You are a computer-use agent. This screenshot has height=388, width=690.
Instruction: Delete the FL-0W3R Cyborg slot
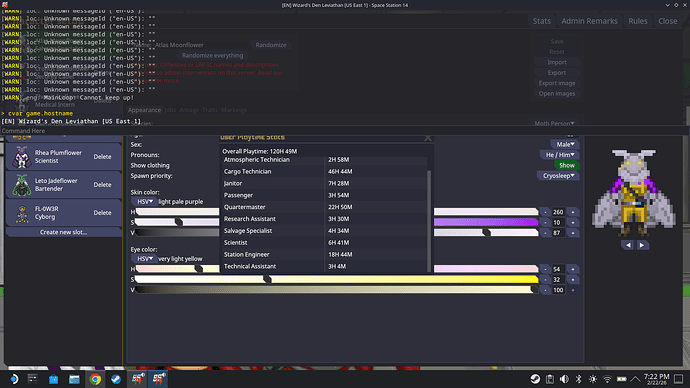pyautogui.click(x=103, y=213)
